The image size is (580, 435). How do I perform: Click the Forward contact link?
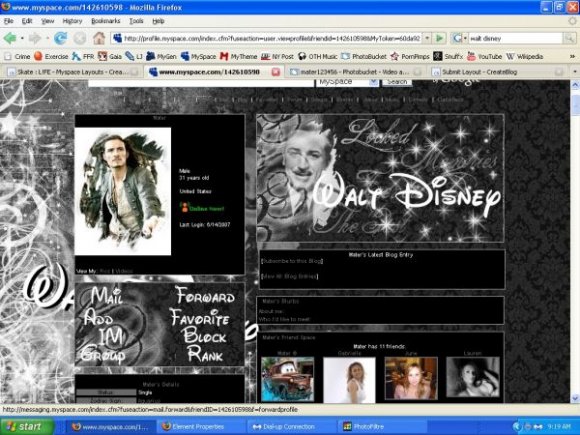click(205, 296)
